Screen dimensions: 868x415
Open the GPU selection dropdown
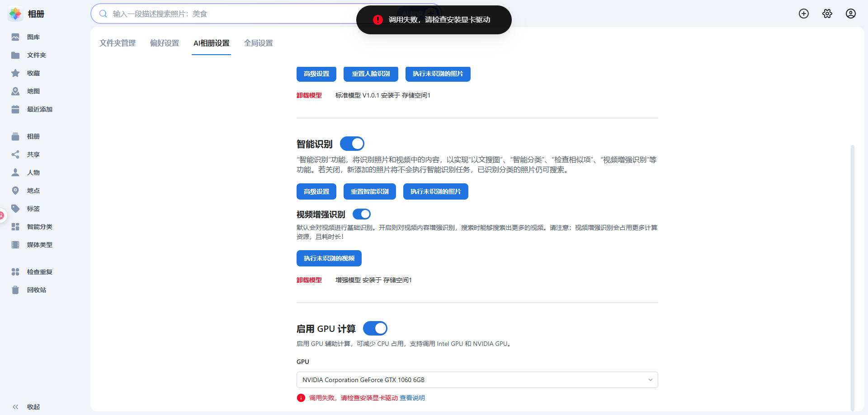click(x=477, y=380)
